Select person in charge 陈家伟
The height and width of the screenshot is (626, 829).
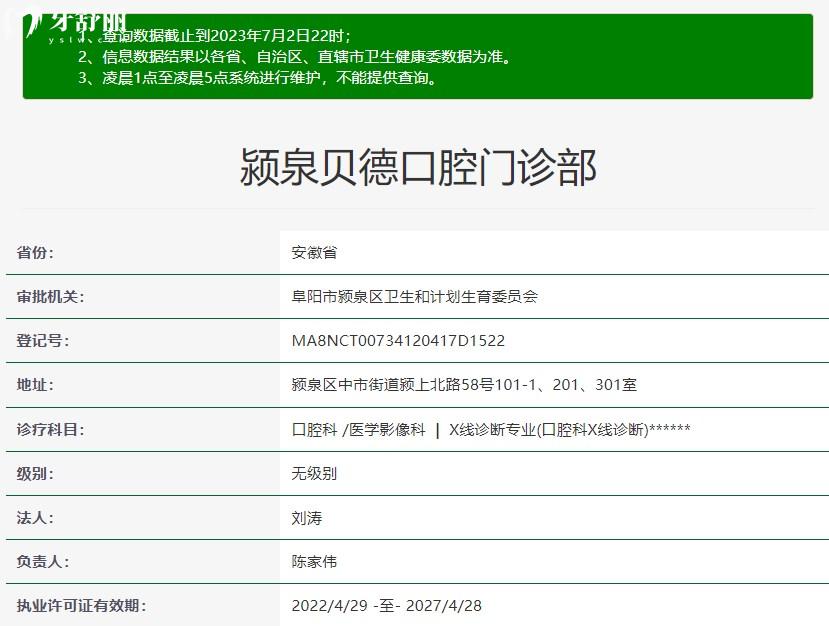pyautogui.click(x=314, y=561)
